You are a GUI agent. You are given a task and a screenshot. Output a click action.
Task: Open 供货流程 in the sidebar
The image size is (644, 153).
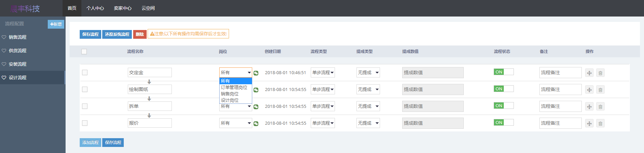pos(32,51)
